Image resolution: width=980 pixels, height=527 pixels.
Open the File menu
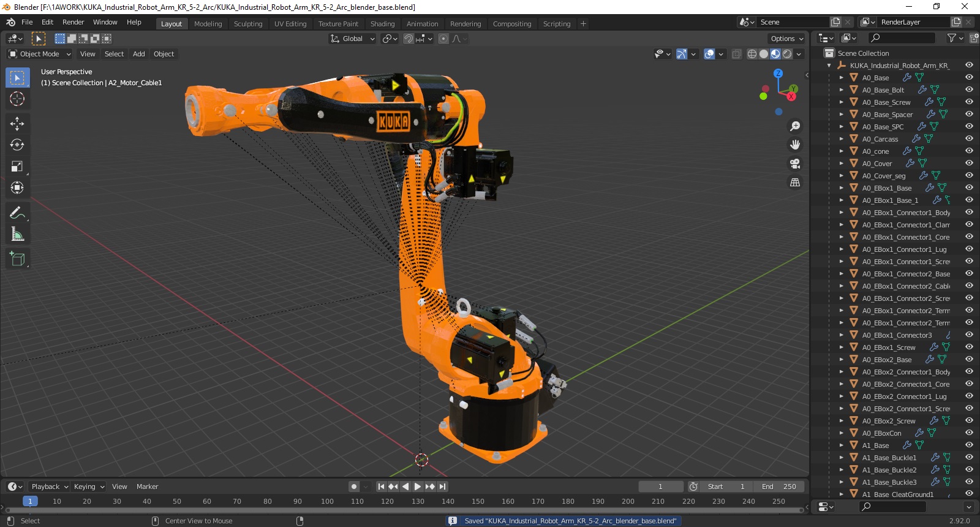[x=27, y=22]
